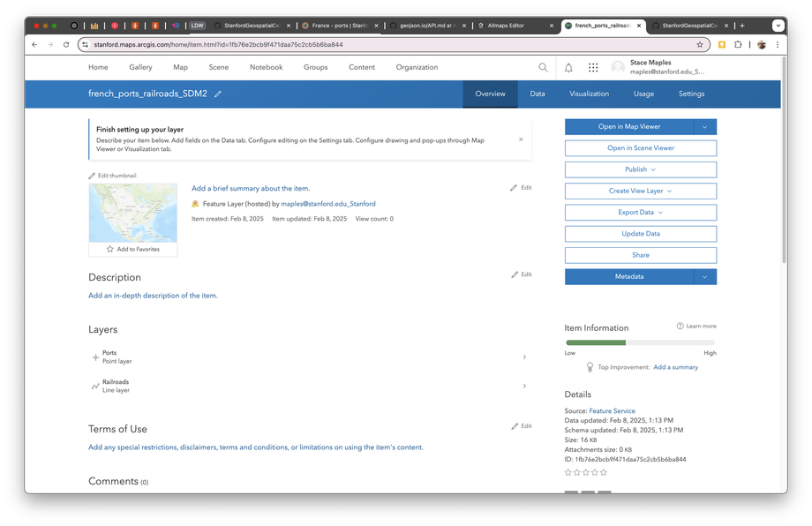Click the browser address bar
Image resolution: width=812 pixels, height=526 pixels.
pos(394,44)
